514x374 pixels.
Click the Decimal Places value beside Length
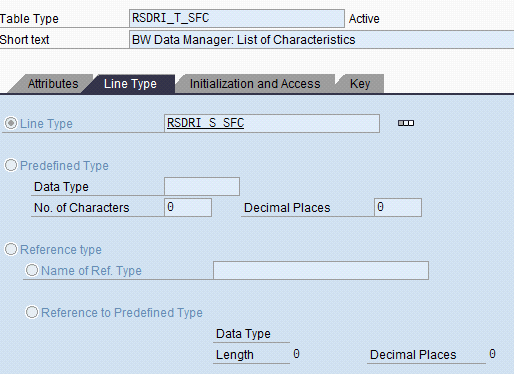click(x=492, y=354)
